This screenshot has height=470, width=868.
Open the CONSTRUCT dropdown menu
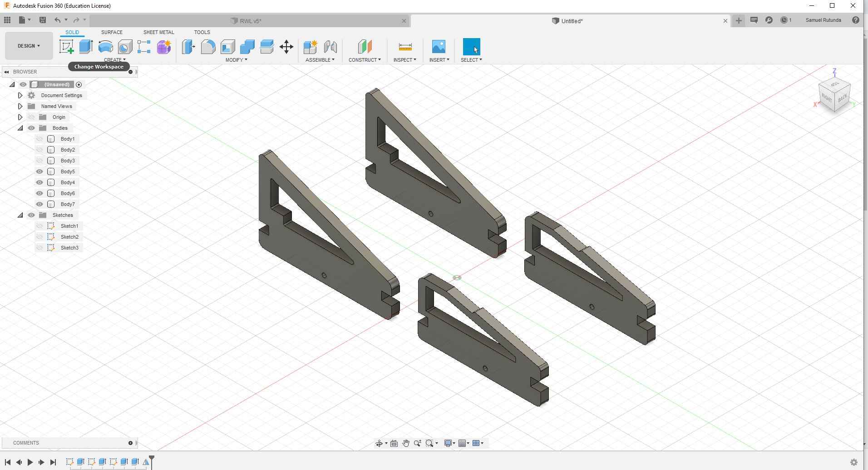click(x=365, y=60)
